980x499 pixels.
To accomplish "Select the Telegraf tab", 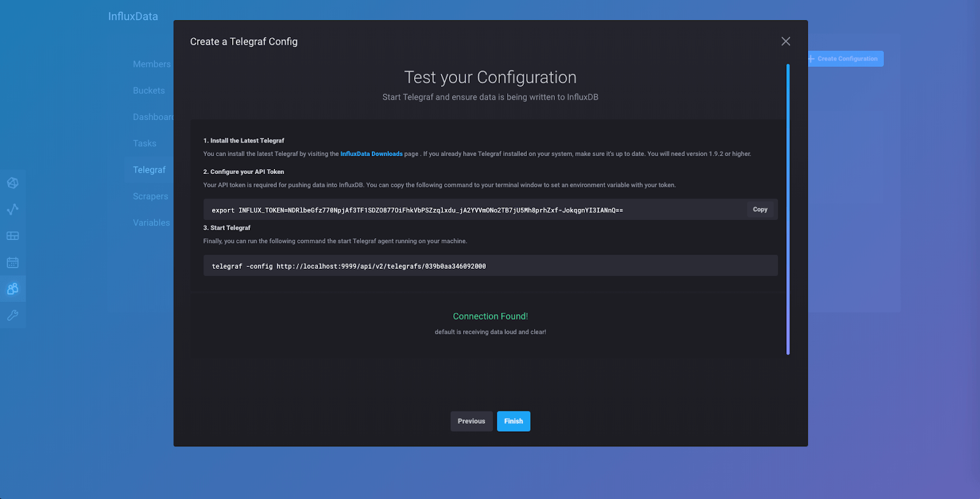I will click(x=149, y=170).
